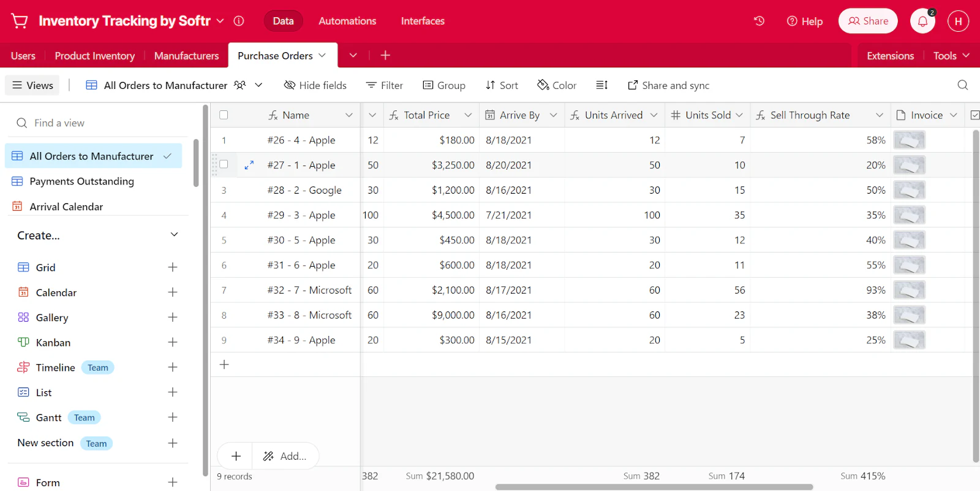Add a new Timeline view with plus

(x=173, y=367)
